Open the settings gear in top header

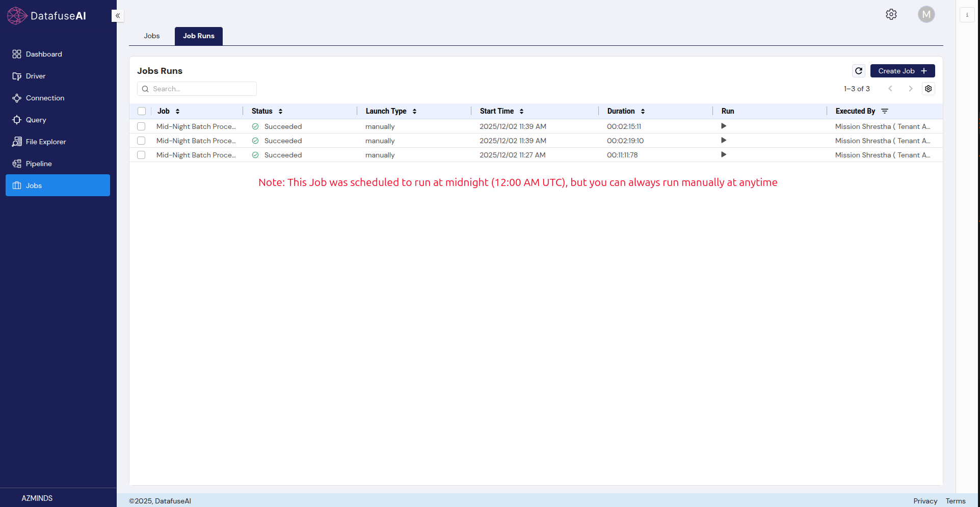(x=891, y=14)
